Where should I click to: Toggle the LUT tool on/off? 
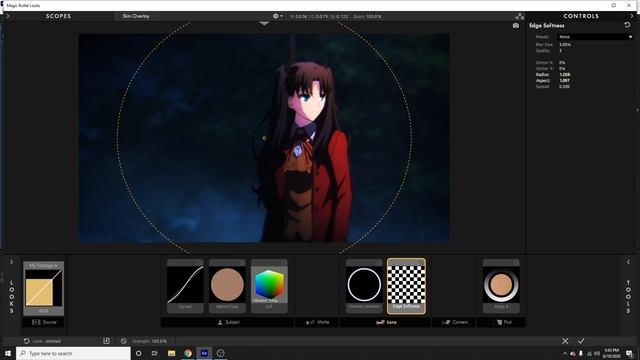click(x=284, y=262)
